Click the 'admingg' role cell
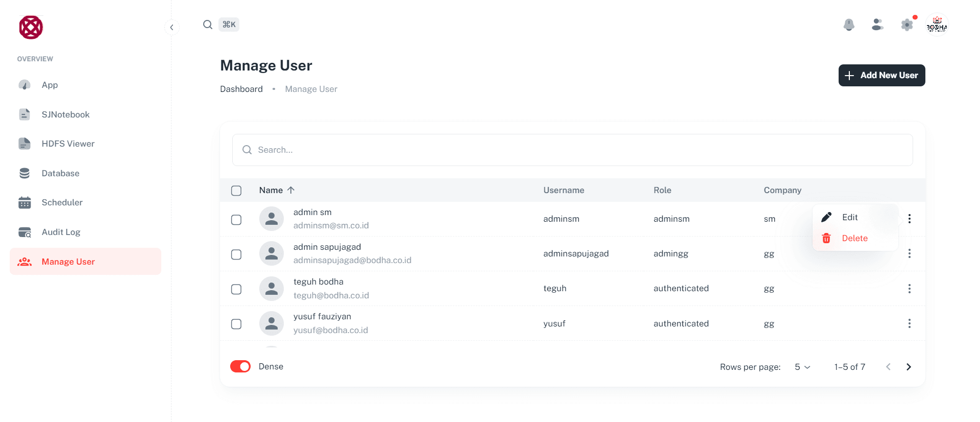This screenshot has height=422, width=980. point(671,253)
